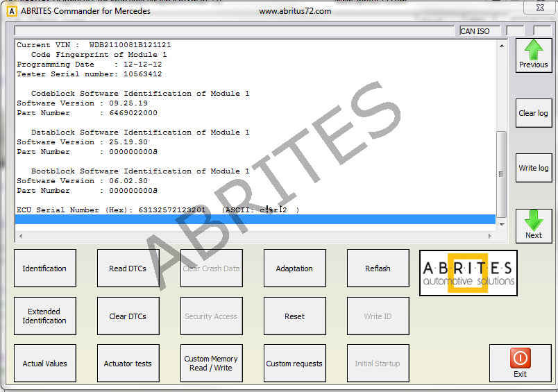Click the Reset button
Viewport: 558px width, 392px height.
coord(295,316)
